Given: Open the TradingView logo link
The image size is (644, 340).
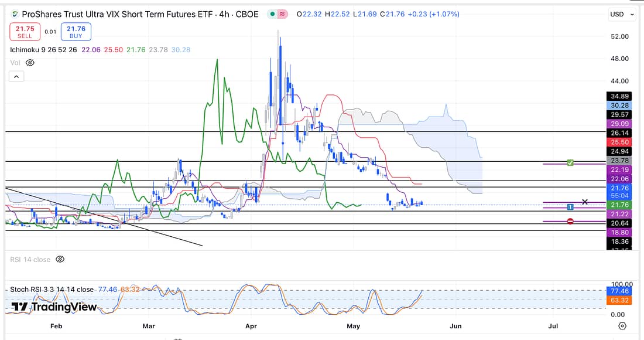Looking at the screenshot, I should tap(54, 307).
